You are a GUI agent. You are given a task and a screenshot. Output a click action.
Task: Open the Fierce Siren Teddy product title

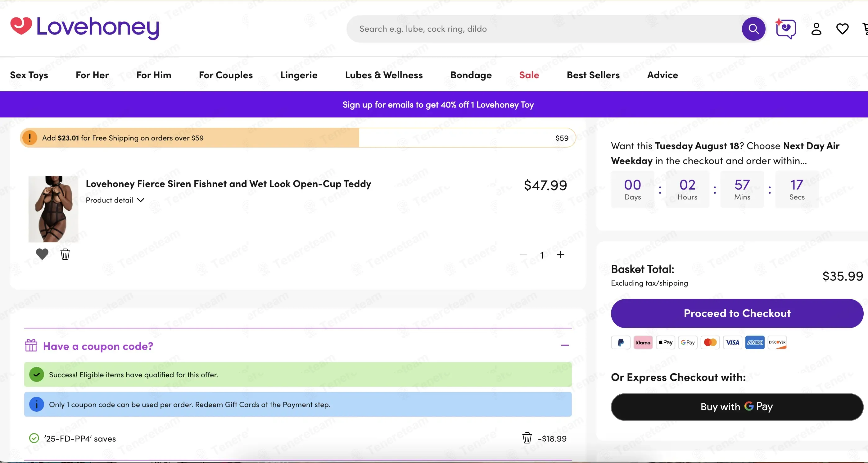click(x=228, y=184)
